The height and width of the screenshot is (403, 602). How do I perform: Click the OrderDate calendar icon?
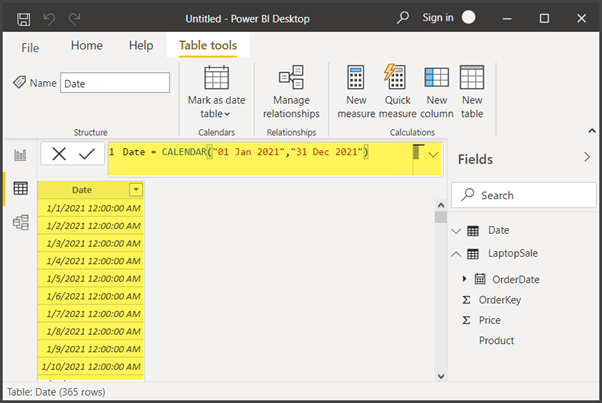pyautogui.click(x=480, y=279)
